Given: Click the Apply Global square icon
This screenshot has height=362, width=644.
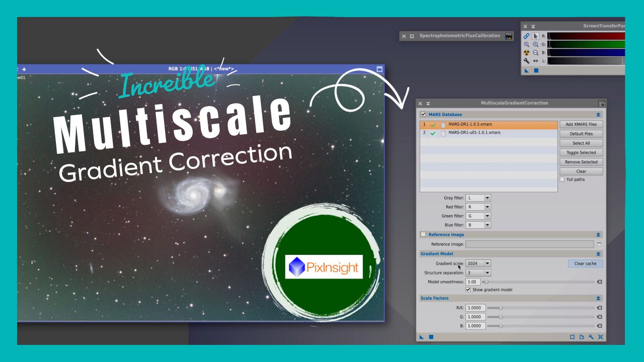Looking at the screenshot, I should pos(431,337).
